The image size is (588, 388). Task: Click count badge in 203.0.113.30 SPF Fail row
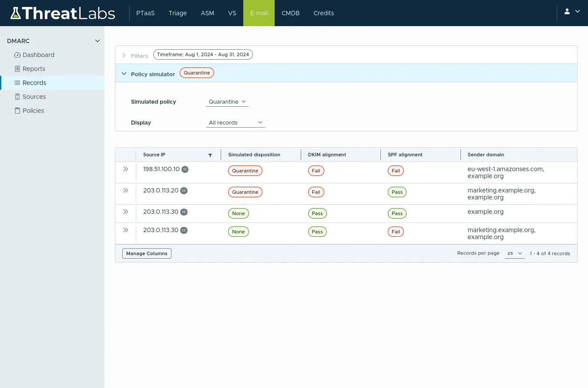point(184,230)
